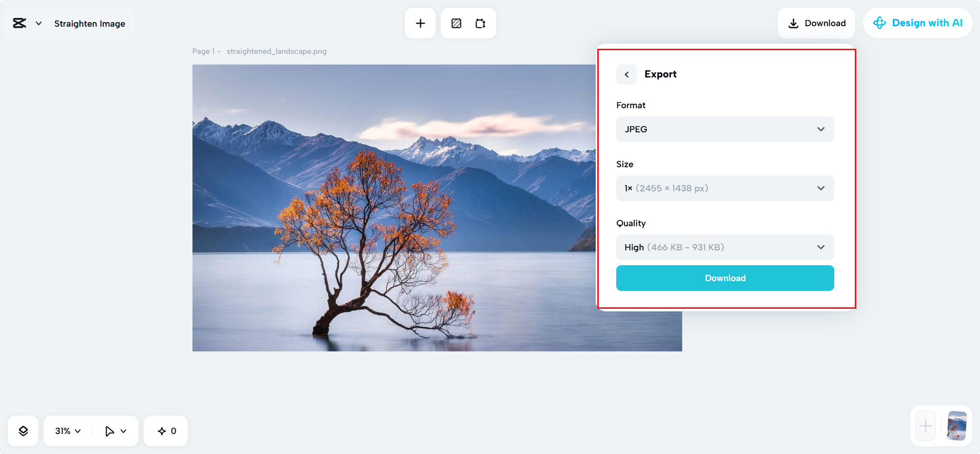Click the CapCut logo icon

19,23
